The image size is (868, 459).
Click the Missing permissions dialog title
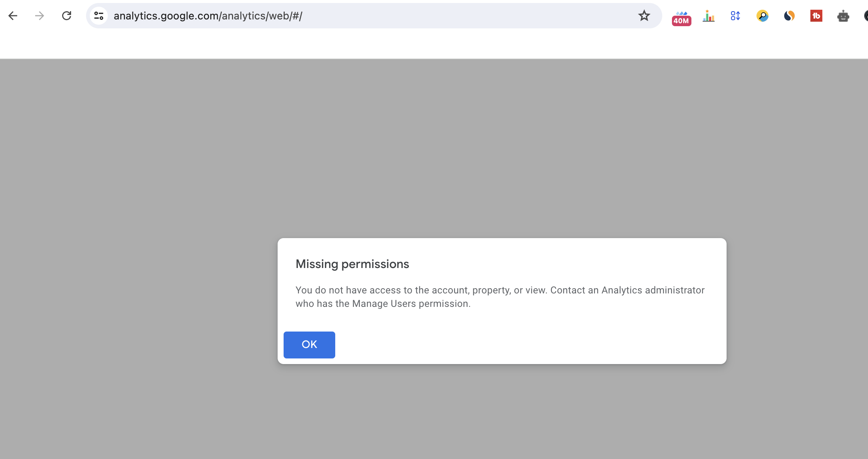pos(352,264)
